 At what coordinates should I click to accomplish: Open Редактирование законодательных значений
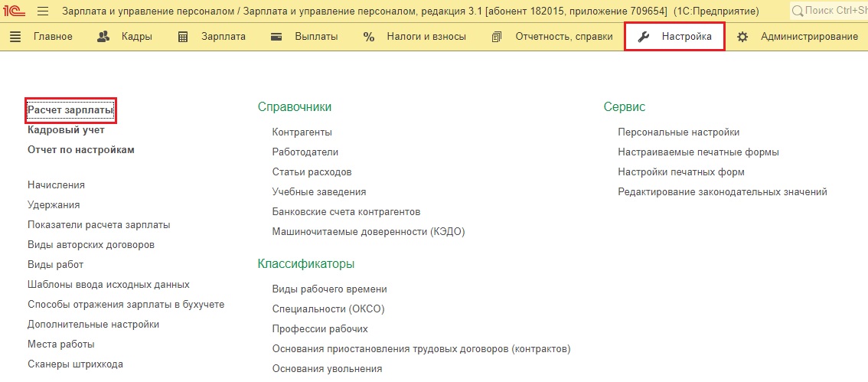[x=723, y=192]
